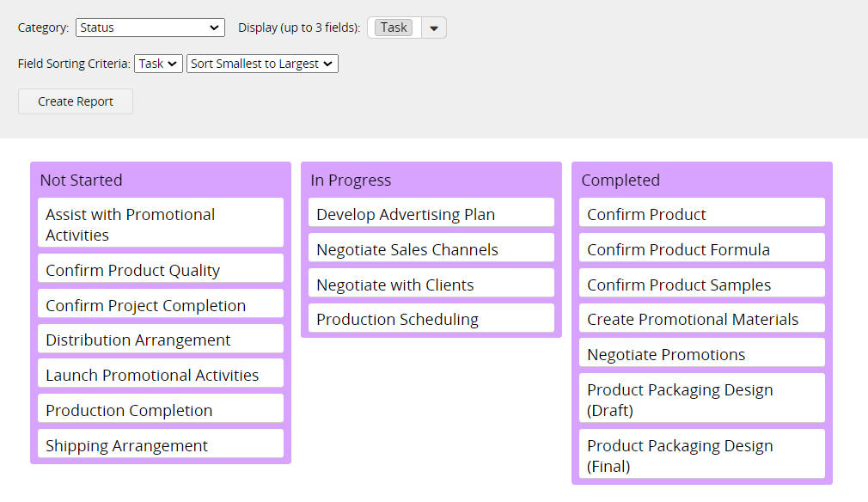Select the Create Promotional Materials card
Viewport: 868px width, 502px height.
[x=702, y=319]
